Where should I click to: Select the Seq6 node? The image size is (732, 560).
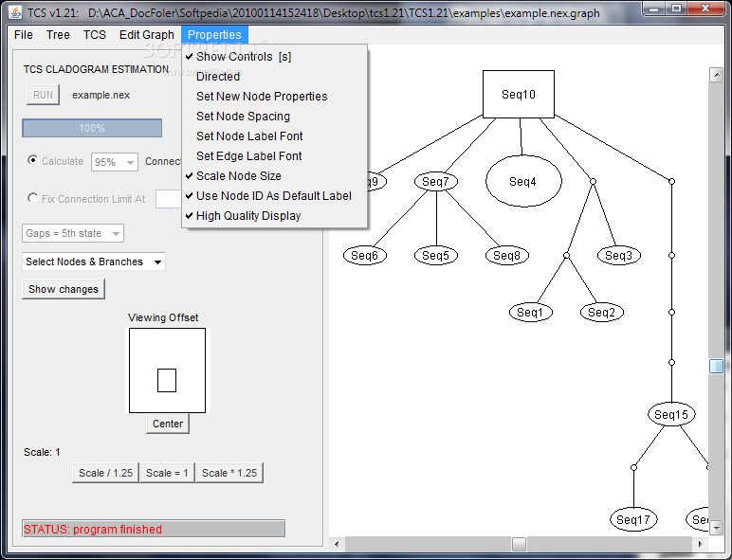point(365,255)
